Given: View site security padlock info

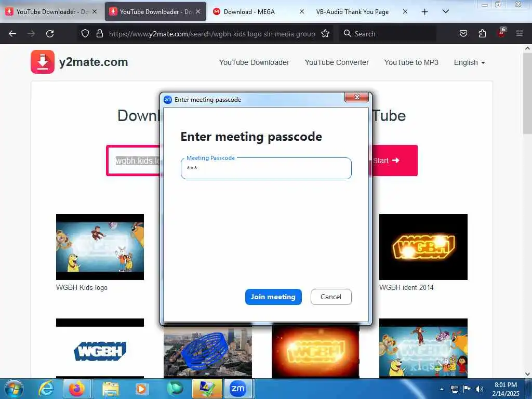Looking at the screenshot, I should (x=99, y=34).
